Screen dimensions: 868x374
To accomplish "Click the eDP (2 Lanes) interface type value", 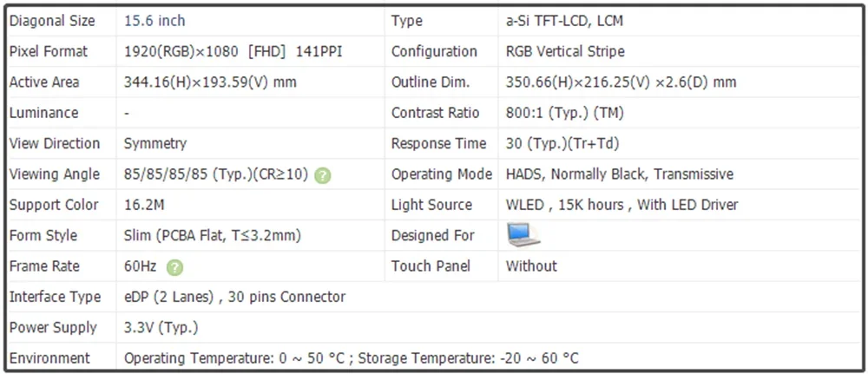I will point(234,297).
